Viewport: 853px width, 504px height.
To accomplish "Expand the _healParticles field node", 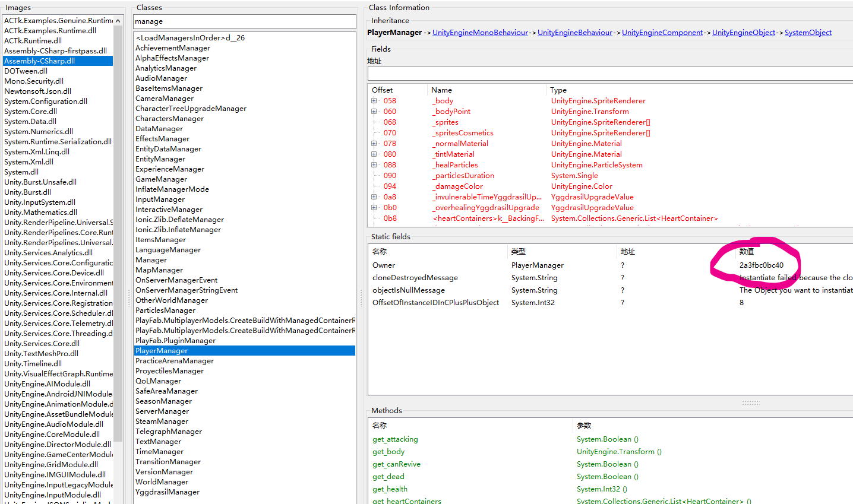I will pos(375,164).
